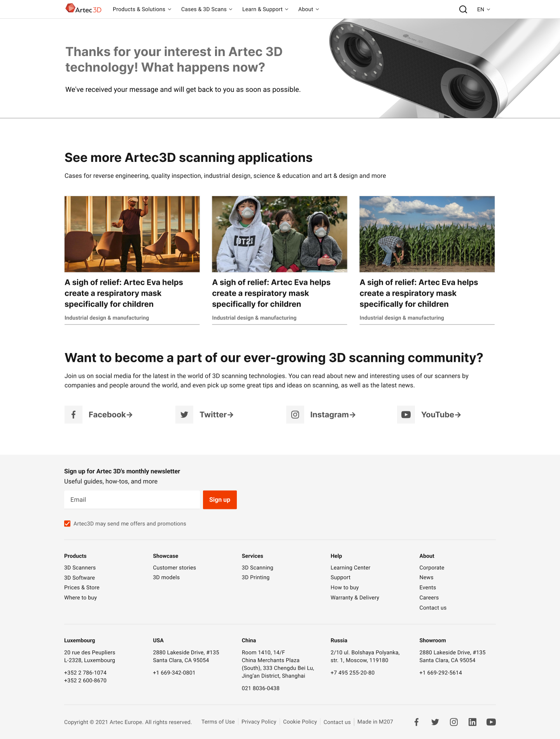This screenshot has height=739, width=560.
Task: Open footer link Events
Action: pyautogui.click(x=427, y=588)
